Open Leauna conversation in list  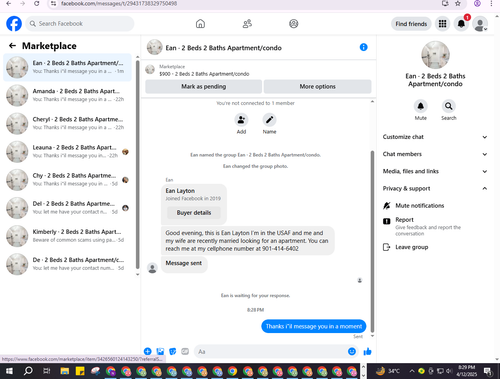[68, 151]
